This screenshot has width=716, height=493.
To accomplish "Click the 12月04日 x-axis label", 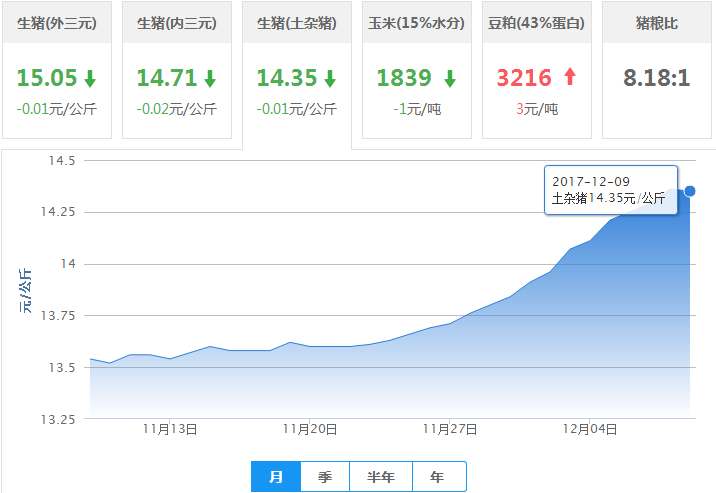I will [x=590, y=429].
